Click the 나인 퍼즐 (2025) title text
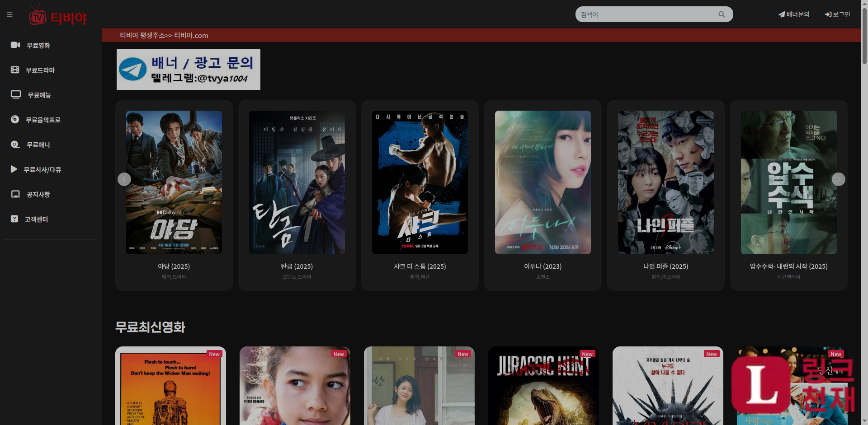 [666, 266]
